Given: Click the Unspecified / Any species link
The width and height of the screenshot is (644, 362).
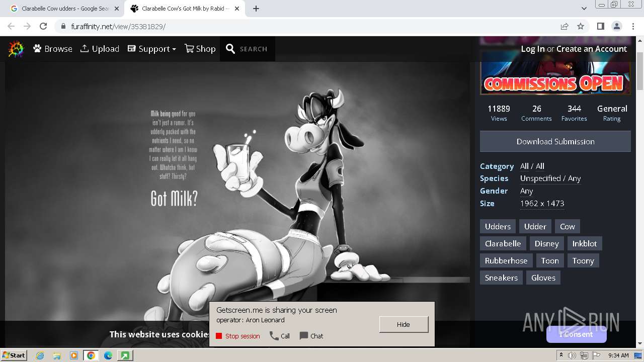Looking at the screenshot, I should tap(550, 178).
